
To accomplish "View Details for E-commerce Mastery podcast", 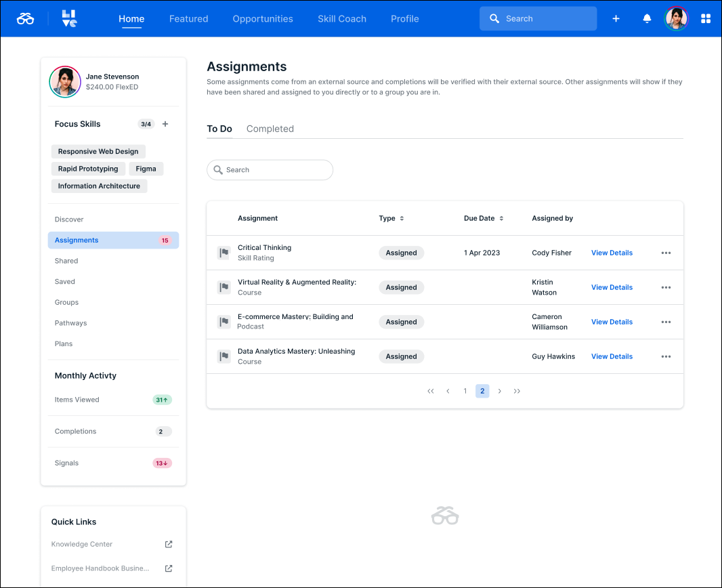I will click(612, 322).
